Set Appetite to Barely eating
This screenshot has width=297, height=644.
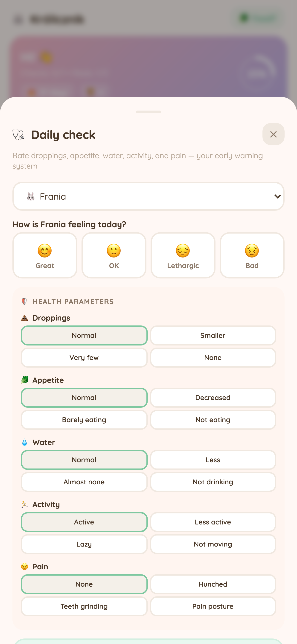click(84, 420)
